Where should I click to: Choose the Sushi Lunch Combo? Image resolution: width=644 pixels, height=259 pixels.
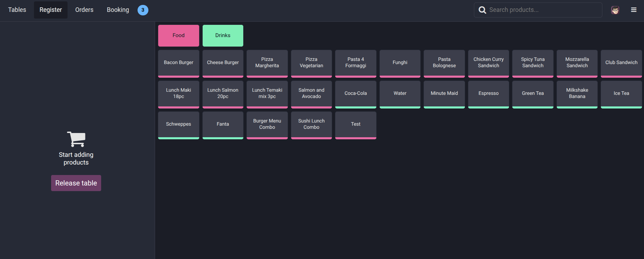(311, 125)
